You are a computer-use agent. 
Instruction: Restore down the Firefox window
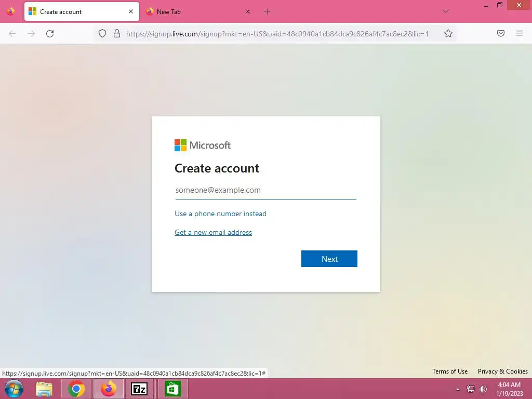[499, 5]
